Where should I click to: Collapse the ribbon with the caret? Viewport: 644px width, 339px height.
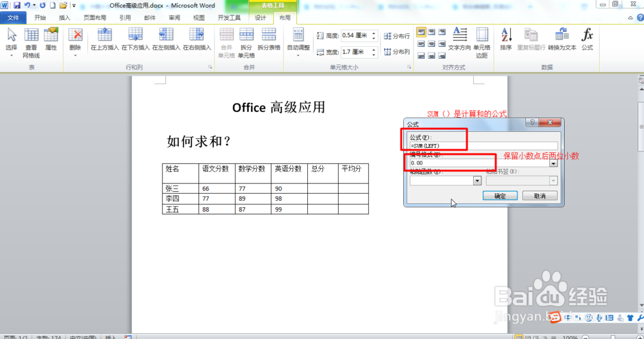(x=630, y=17)
